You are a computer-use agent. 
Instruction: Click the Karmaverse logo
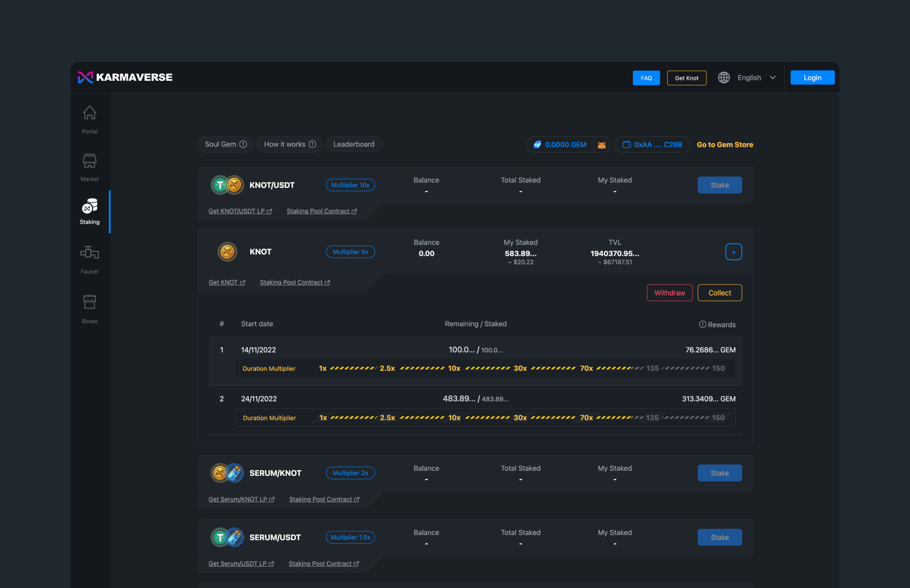pos(125,77)
